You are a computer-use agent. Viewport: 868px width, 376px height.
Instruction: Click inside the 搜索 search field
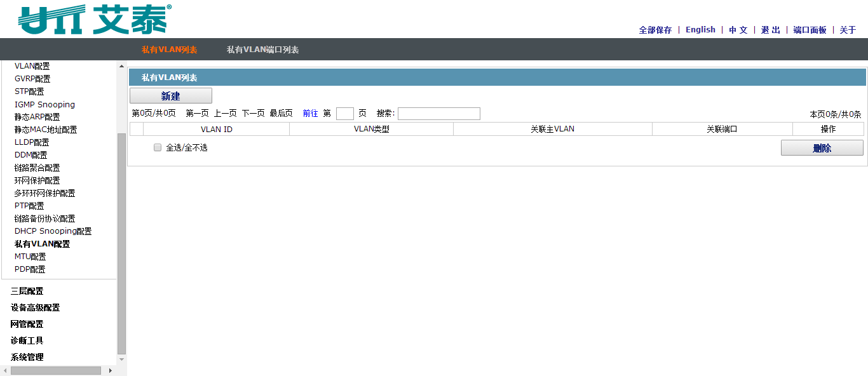coord(438,113)
